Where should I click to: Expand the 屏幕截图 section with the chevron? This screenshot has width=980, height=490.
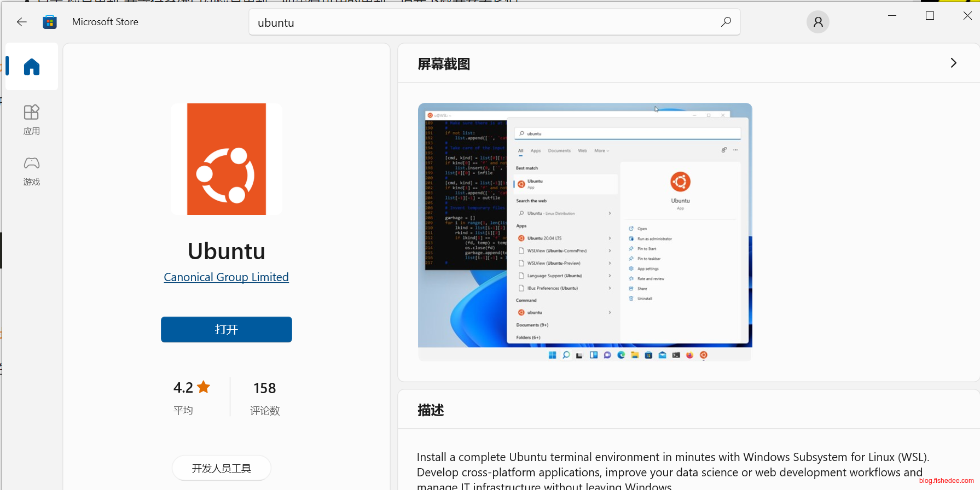[x=953, y=63]
